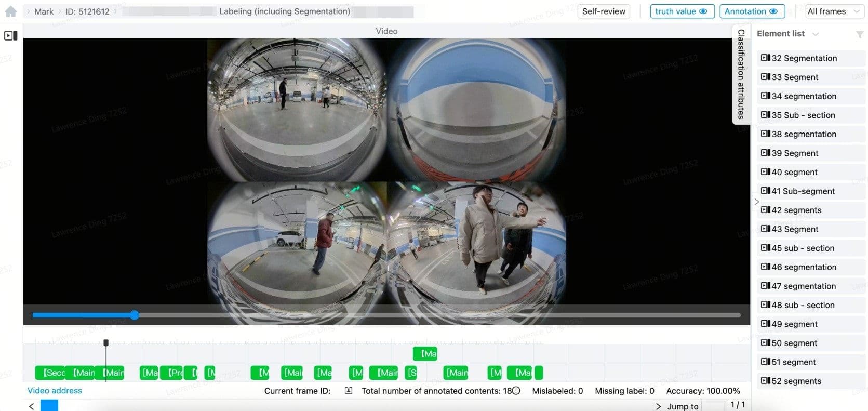Expand the Element list dropdown chevron
Image resolution: width=868 pixels, height=411 pixels.
(x=816, y=34)
